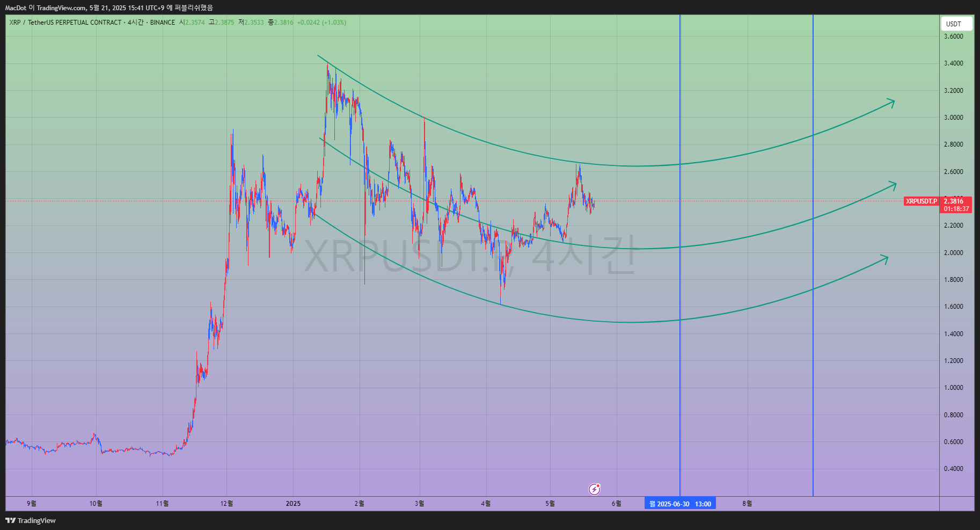
Task: Click the 3월 time axis label
Action: [420, 504]
